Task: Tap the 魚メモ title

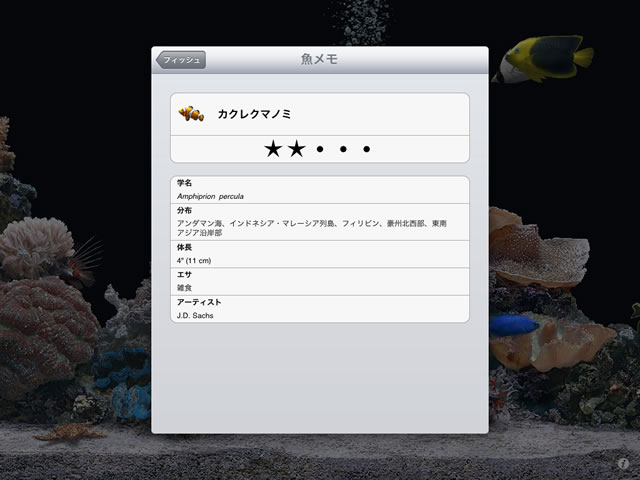Action: coord(319,59)
